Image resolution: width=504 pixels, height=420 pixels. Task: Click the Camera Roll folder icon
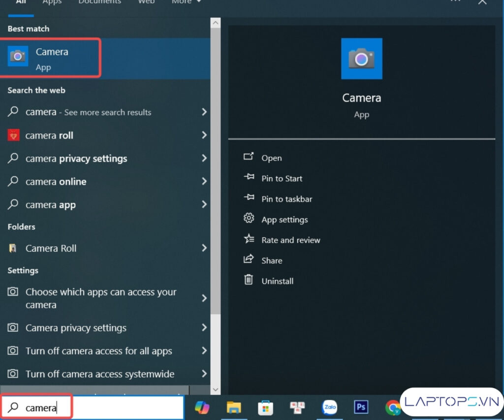coord(14,248)
